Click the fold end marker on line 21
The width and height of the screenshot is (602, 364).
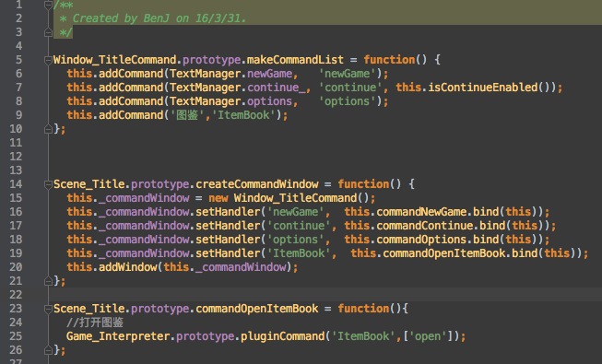pos(48,281)
